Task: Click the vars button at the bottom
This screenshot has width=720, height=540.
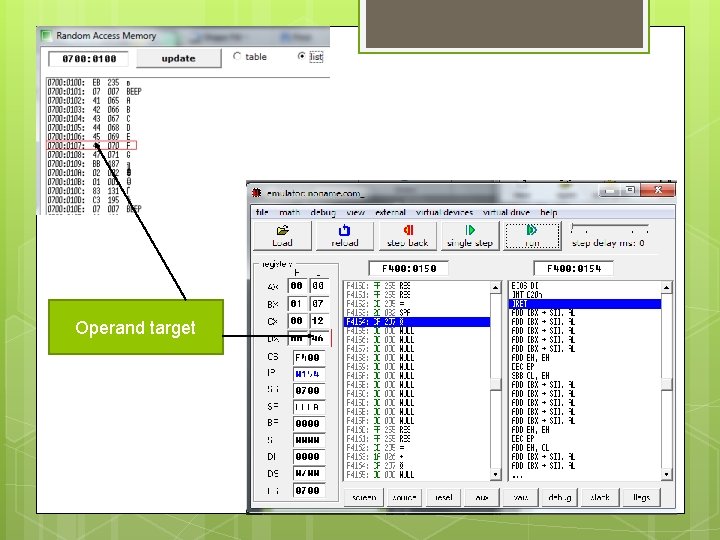Action: (x=521, y=497)
